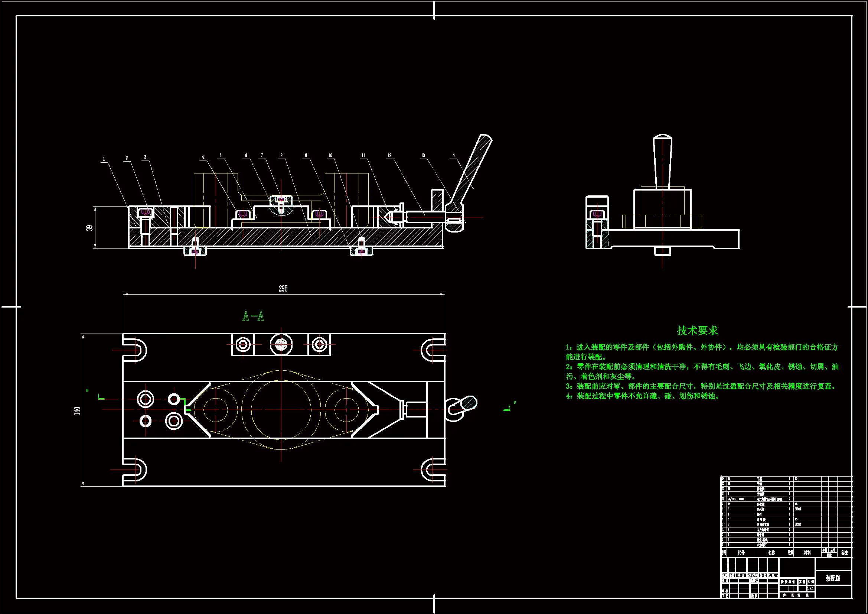Click the 295 length dimension text
Viewport: 868px width, 614px height.
coord(283,289)
